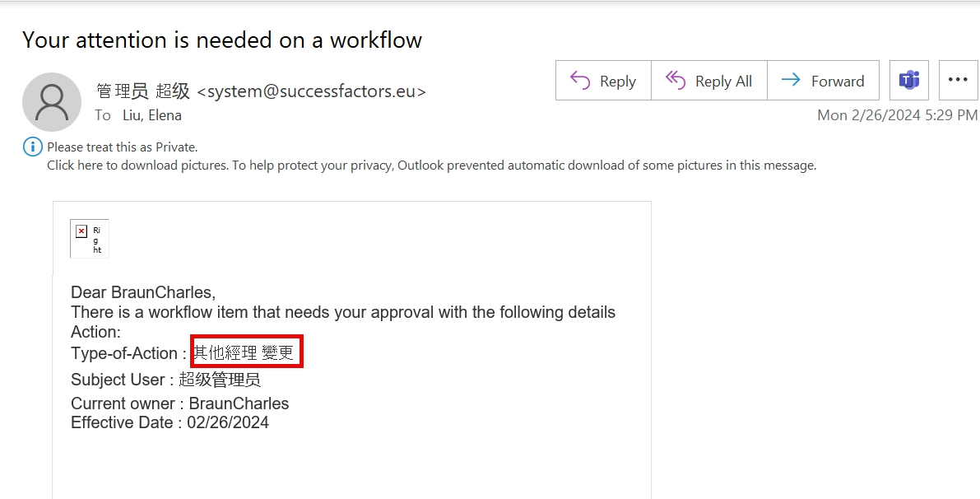Click the double-arrow Reply All icon
This screenshot has width=980, height=499.
point(676,81)
